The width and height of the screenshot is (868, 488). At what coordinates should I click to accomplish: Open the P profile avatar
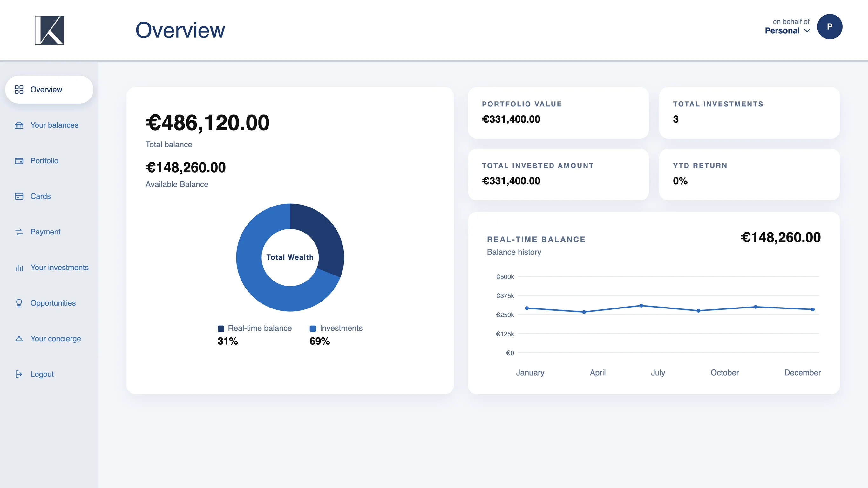click(x=830, y=27)
